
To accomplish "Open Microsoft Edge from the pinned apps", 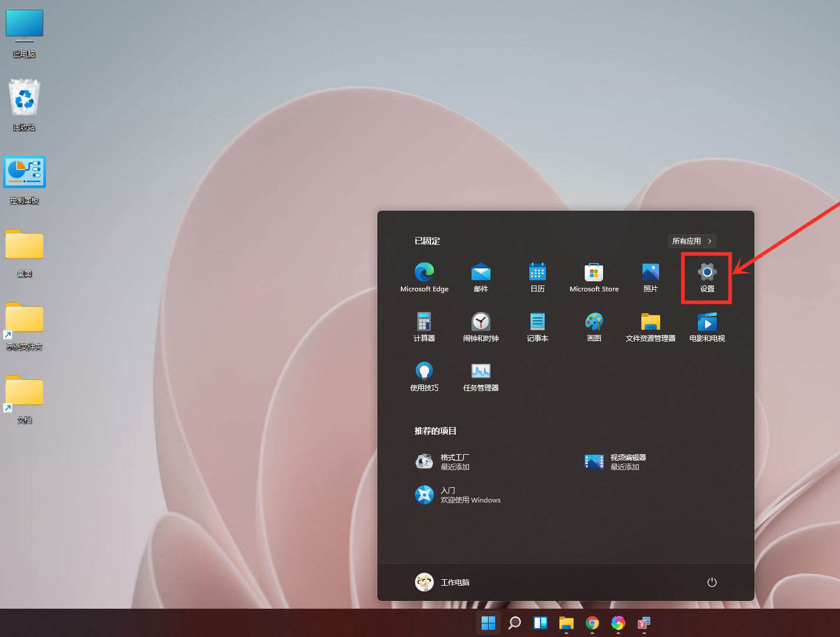I will [x=424, y=277].
